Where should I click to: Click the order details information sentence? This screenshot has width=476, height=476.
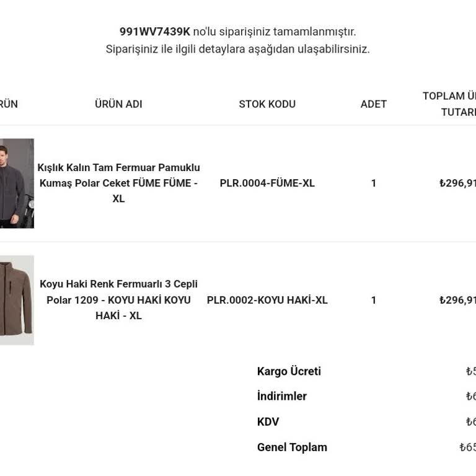237,50
